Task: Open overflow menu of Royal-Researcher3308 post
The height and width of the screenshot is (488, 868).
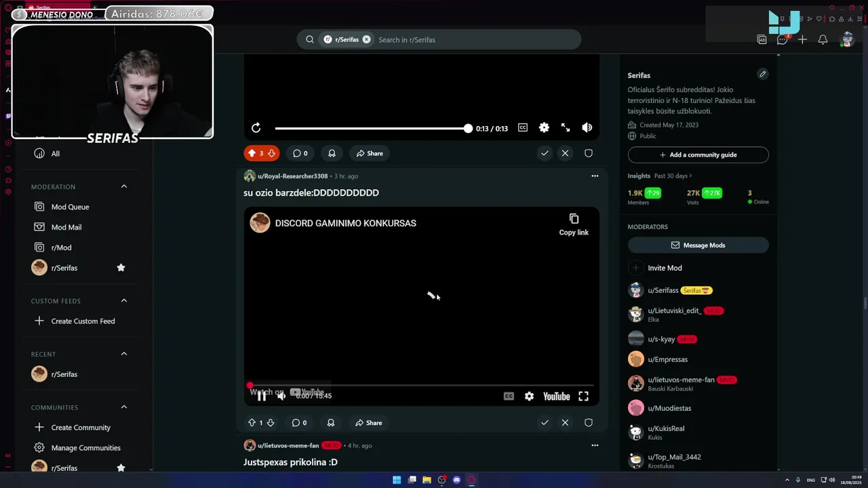Action: pos(595,176)
